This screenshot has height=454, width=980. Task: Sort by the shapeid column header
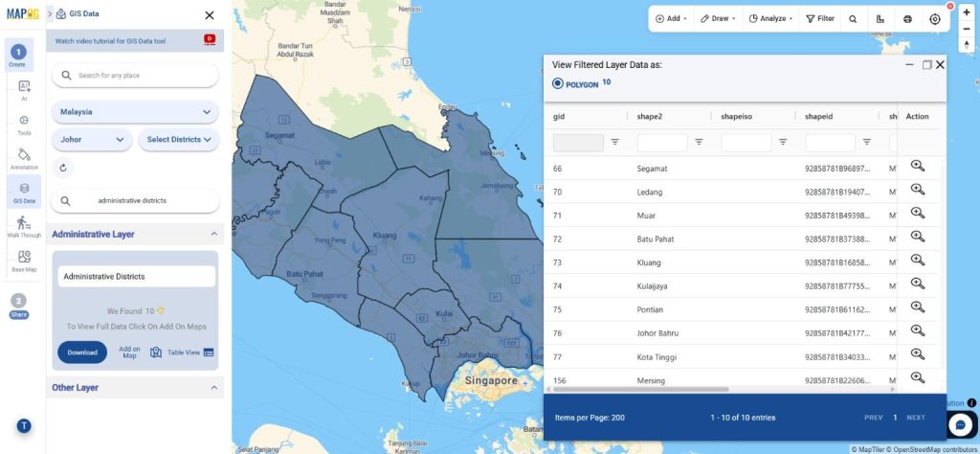(x=819, y=116)
